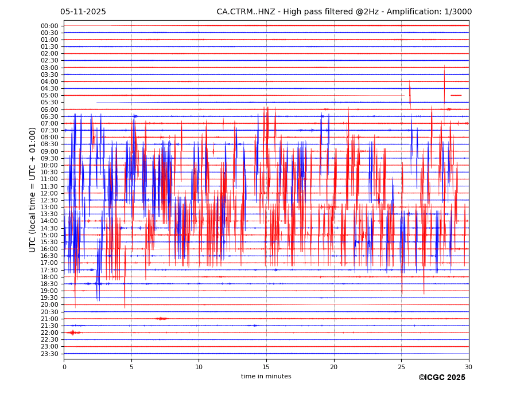Click the 5 minute axis tick label
The height and width of the screenshot is (399, 532).
[x=131, y=367]
